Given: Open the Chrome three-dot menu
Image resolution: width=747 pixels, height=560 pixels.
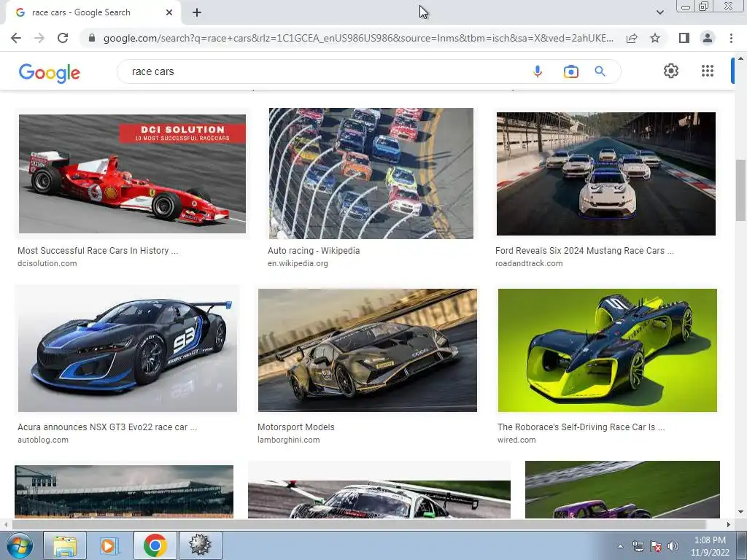Looking at the screenshot, I should tap(731, 38).
